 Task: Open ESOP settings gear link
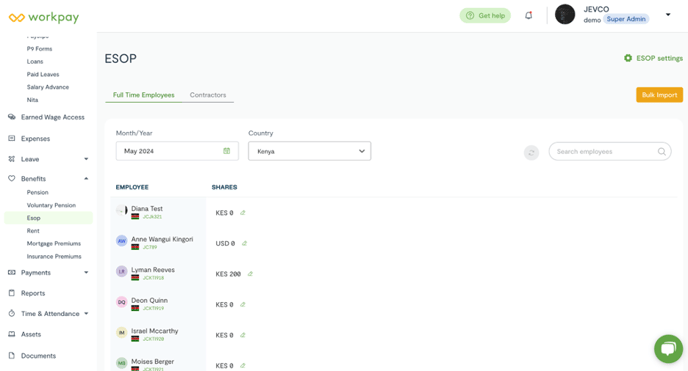point(653,58)
